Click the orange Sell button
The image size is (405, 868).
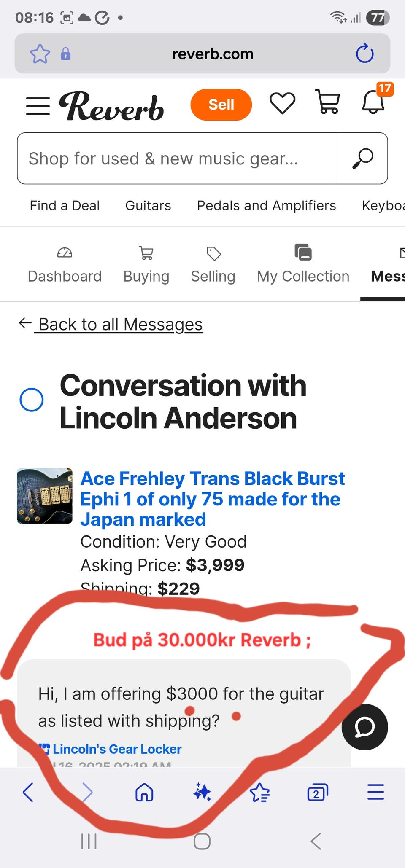pos(221,105)
